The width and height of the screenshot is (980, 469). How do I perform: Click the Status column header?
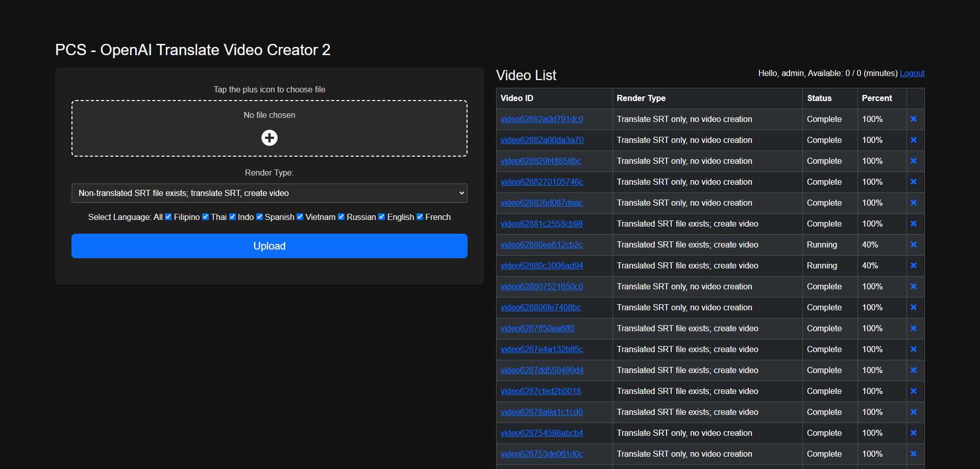pos(830,98)
